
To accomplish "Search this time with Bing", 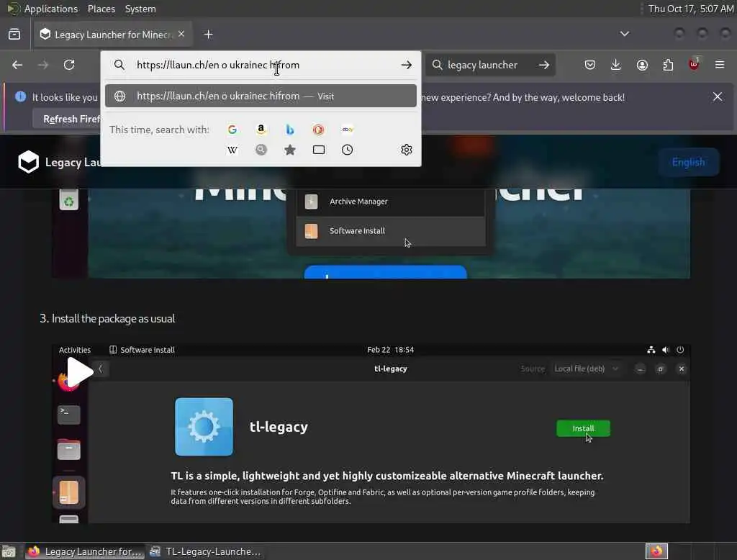I will pos(290,130).
